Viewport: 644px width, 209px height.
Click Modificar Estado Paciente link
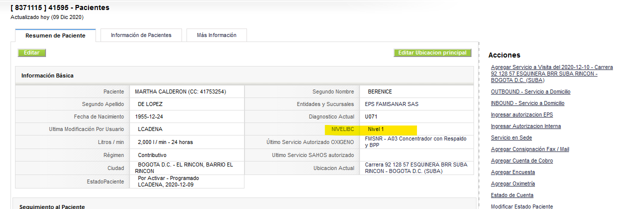pos(522,206)
